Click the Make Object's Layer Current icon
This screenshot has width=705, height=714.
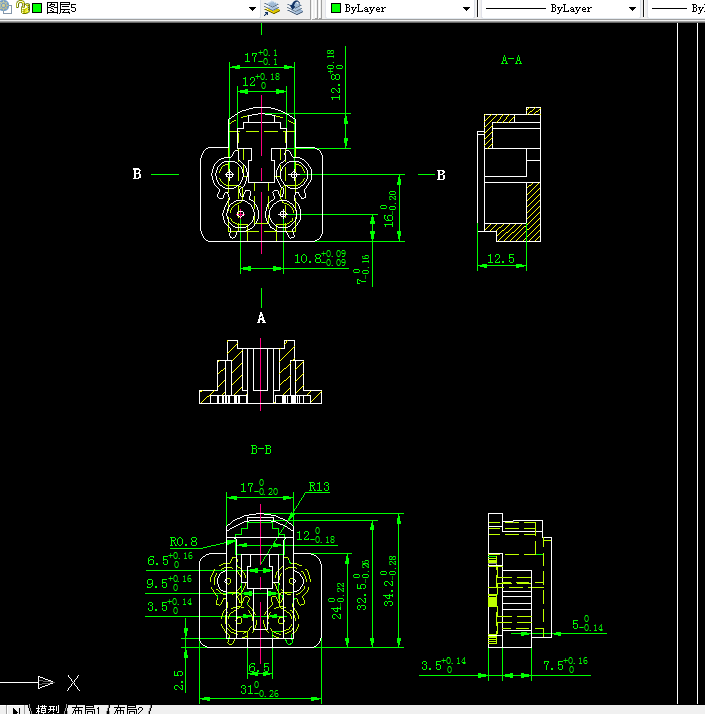coord(272,8)
